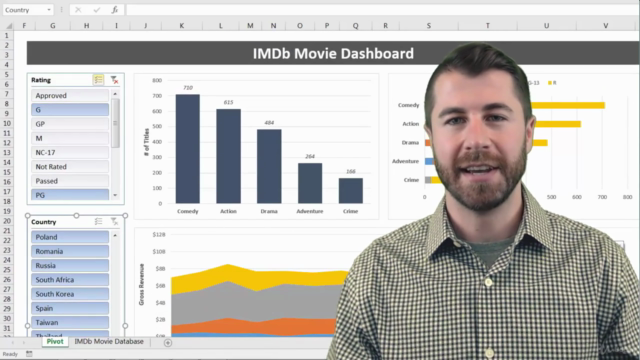Image resolution: width=640 pixels, height=360 pixels.
Task: Click the Crime bar in the column chart
Action: (x=351, y=191)
